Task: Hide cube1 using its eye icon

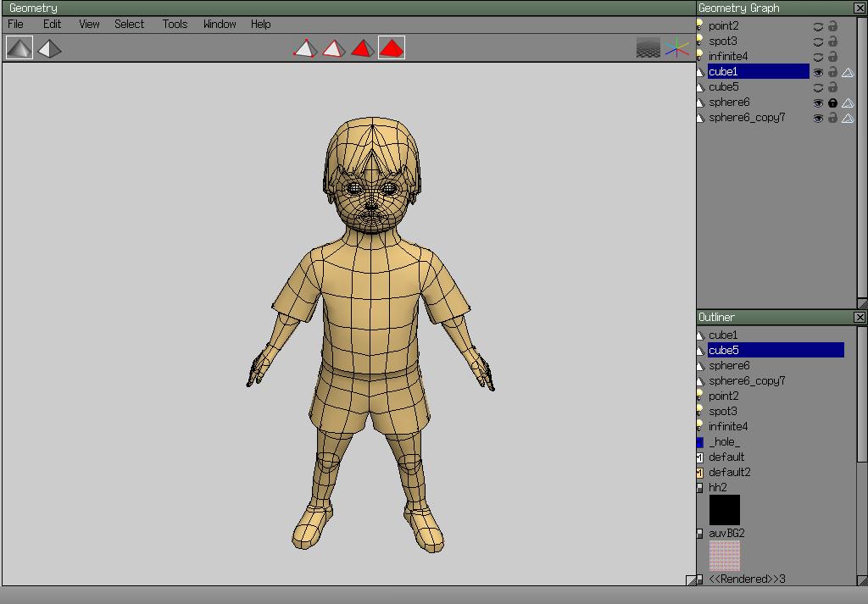Action: [818, 72]
